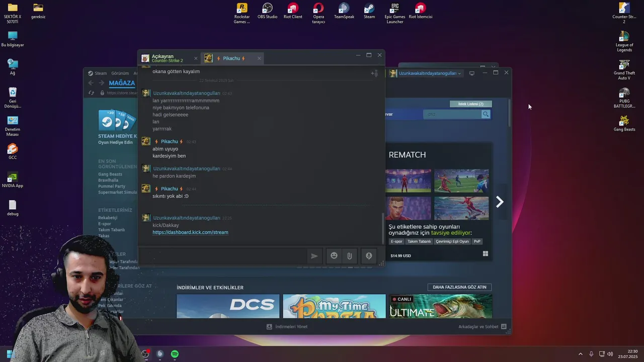Go to the MAĞAZA store section
The width and height of the screenshot is (644, 362).
tap(122, 83)
